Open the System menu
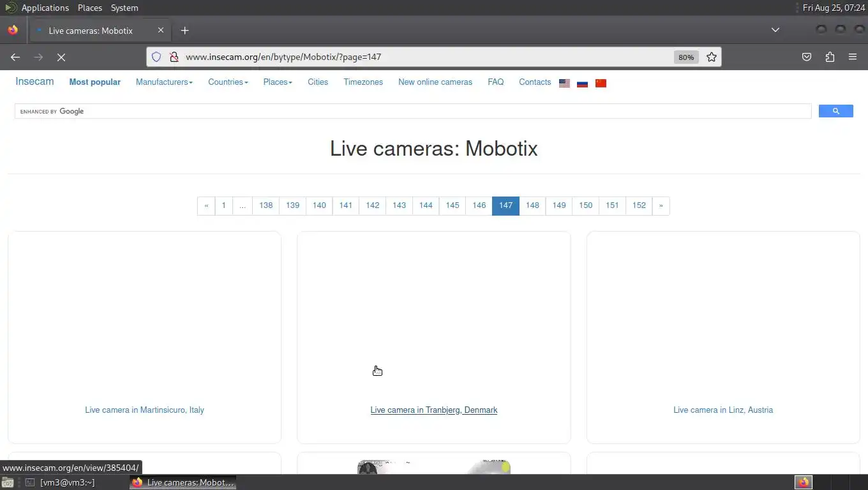The height and width of the screenshot is (490, 868). 124,8
